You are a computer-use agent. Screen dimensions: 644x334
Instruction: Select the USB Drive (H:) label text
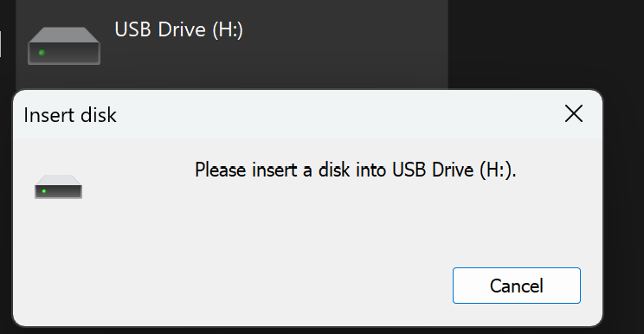pos(178,29)
